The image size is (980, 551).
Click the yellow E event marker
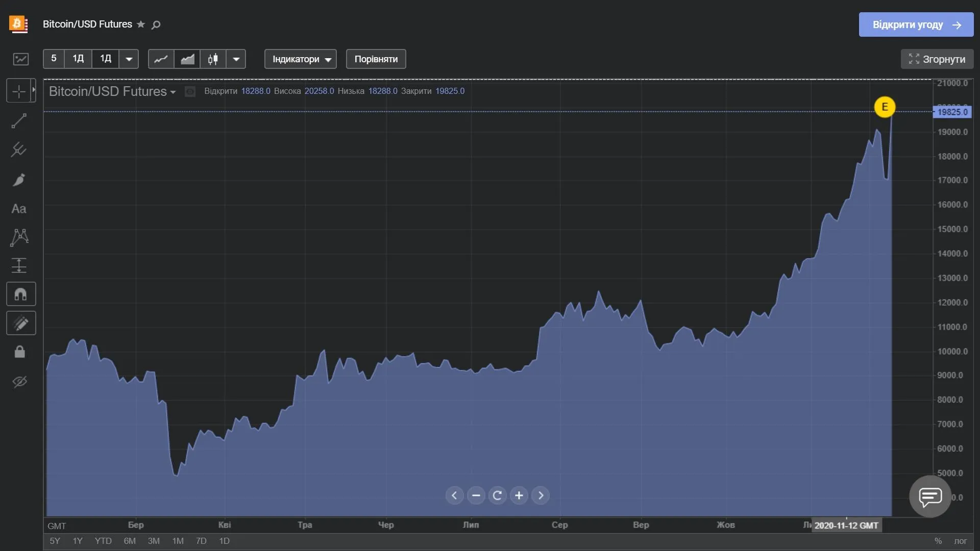pyautogui.click(x=885, y=107)
